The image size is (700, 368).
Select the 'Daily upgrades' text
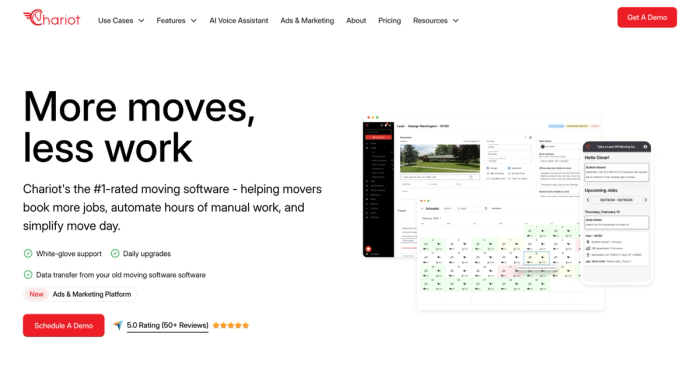(x=147, y=254)
